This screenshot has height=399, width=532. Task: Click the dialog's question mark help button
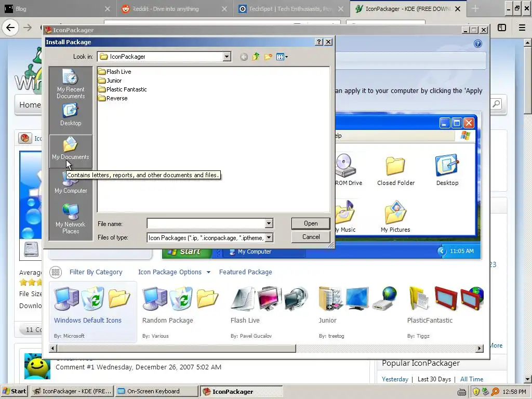319,42
